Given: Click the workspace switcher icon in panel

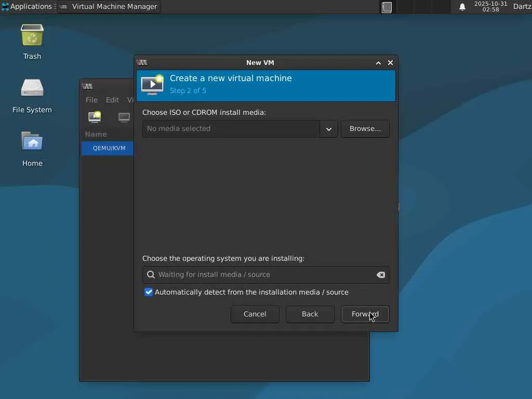Looking at the screenshot, I should [x=387, y=7].
